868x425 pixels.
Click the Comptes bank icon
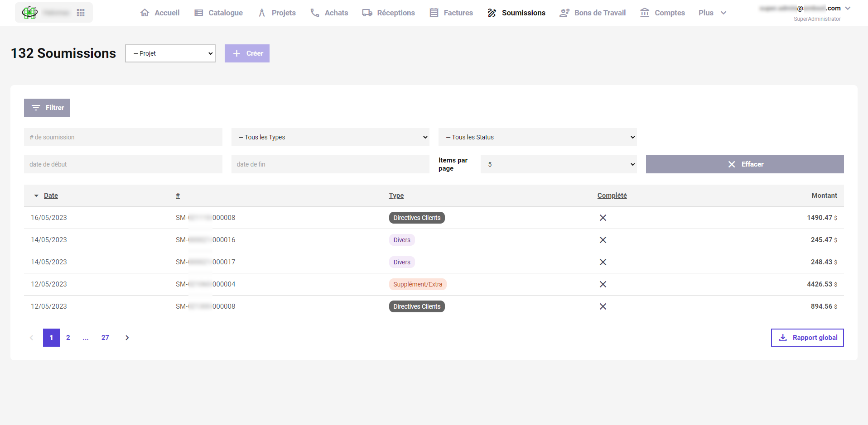[x=645, y=13]
